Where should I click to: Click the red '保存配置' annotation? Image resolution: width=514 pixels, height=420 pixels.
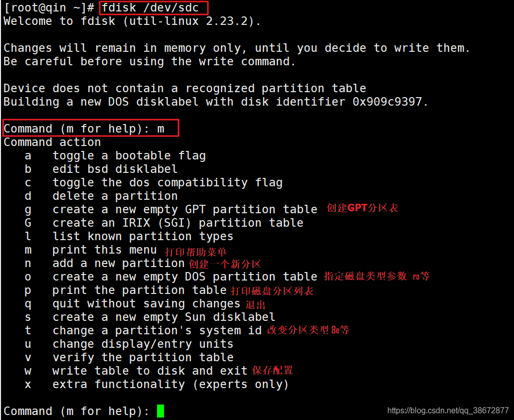[x=272, y=371]
